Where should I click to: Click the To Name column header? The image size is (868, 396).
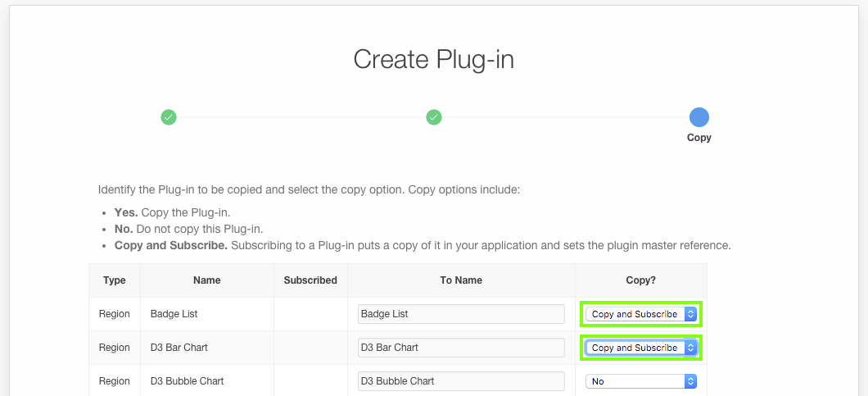tap(461, 280)
